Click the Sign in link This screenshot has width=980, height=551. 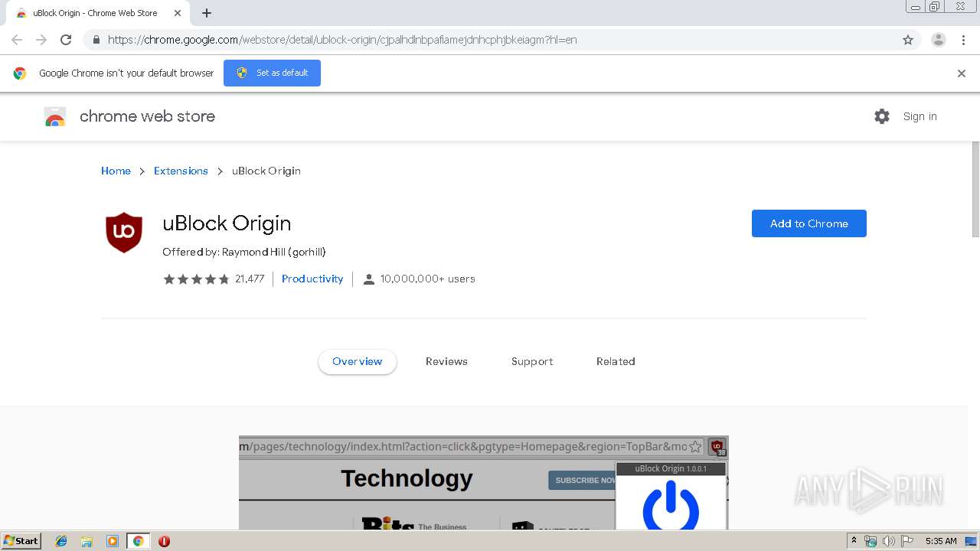click(920, 116)
